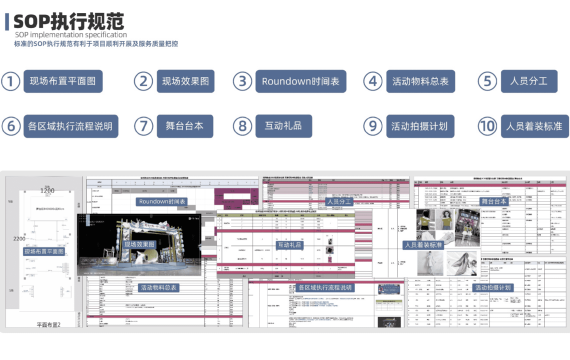
Task: Select the 现场效果图 button
Action: [185, 81]
